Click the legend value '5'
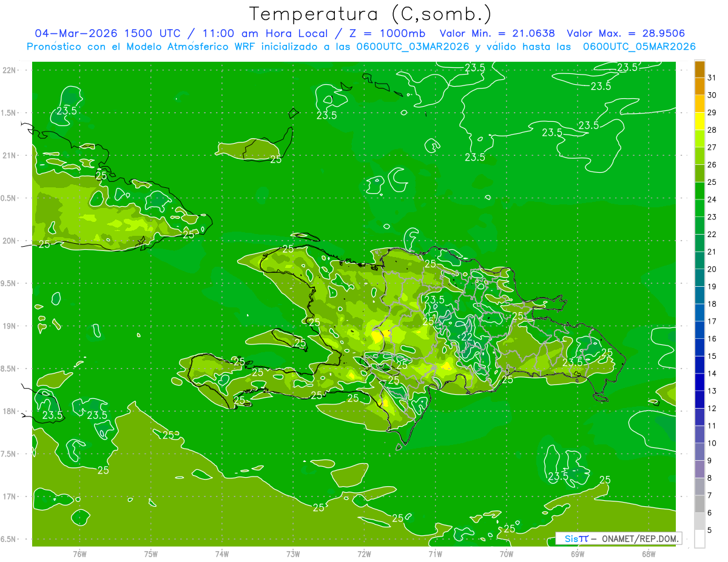The height and width of the screenshot is (562, 728). [710, 530]
